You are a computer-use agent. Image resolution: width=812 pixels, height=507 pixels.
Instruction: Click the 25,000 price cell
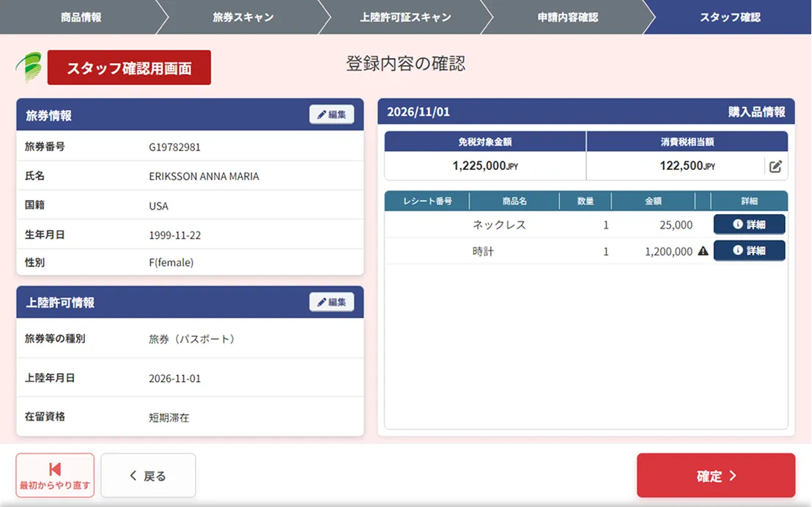click(676, 225)
